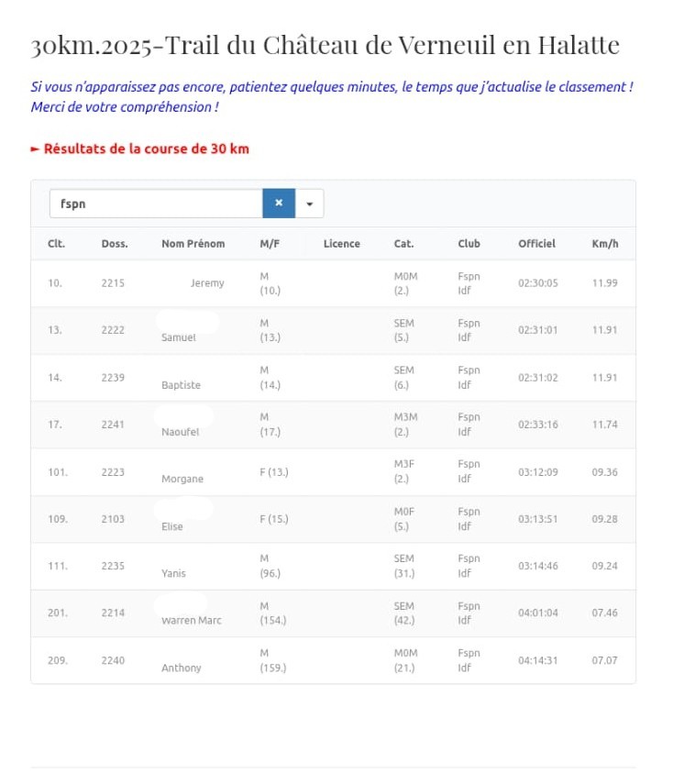673x784 pixels.
Task: Open the search filter dropdown arrow
Action: tap(309, 204)
